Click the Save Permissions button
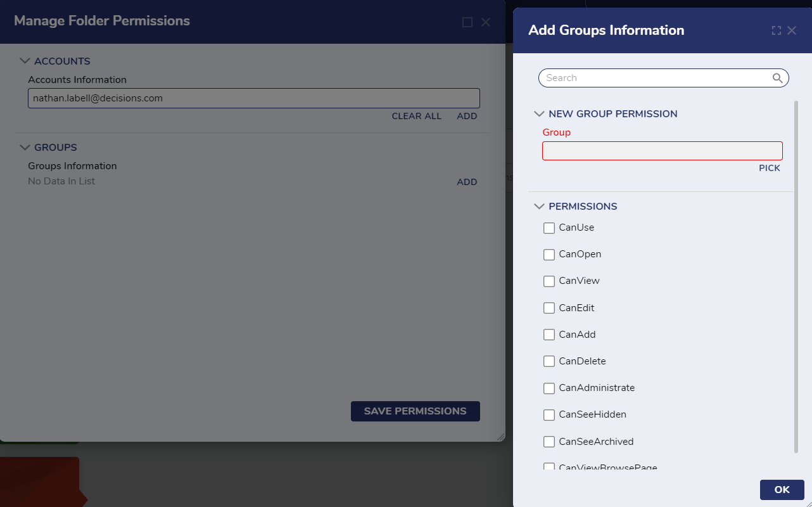 (x=416, y=411)
